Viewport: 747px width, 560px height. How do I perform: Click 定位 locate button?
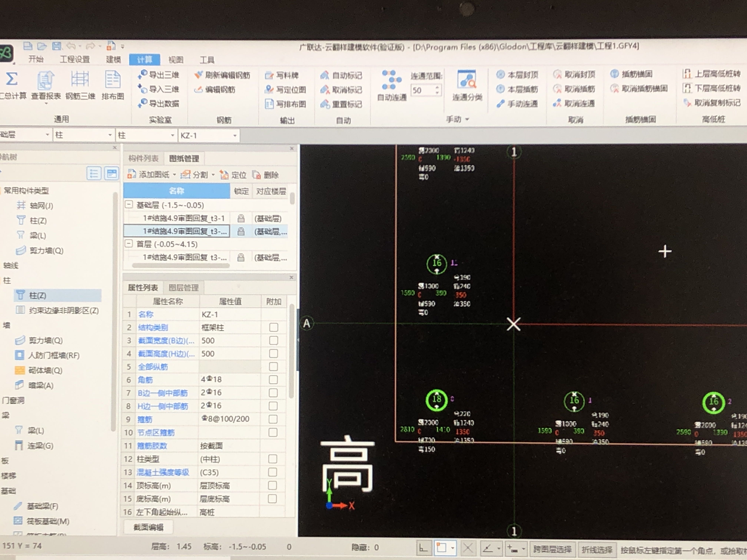click(x=233, y=175)
